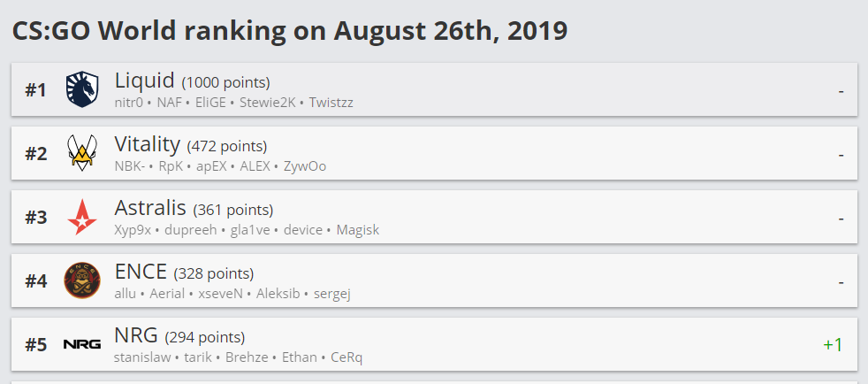Click the NRG text logo

(82, 345)
